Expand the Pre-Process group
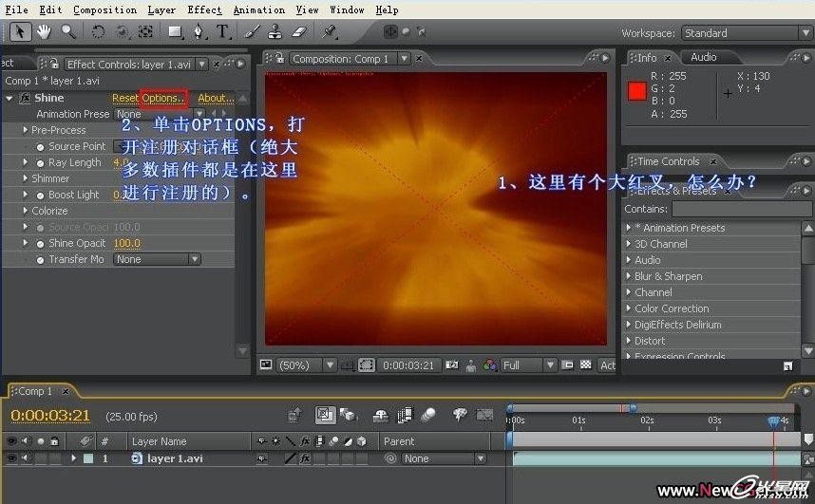 (25, 130)
